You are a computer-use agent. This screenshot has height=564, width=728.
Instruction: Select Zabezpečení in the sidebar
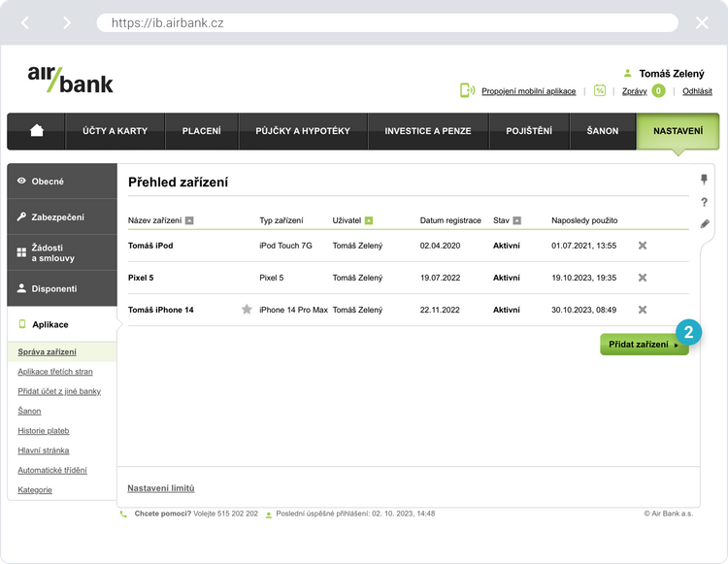click(x=62, y=217)
